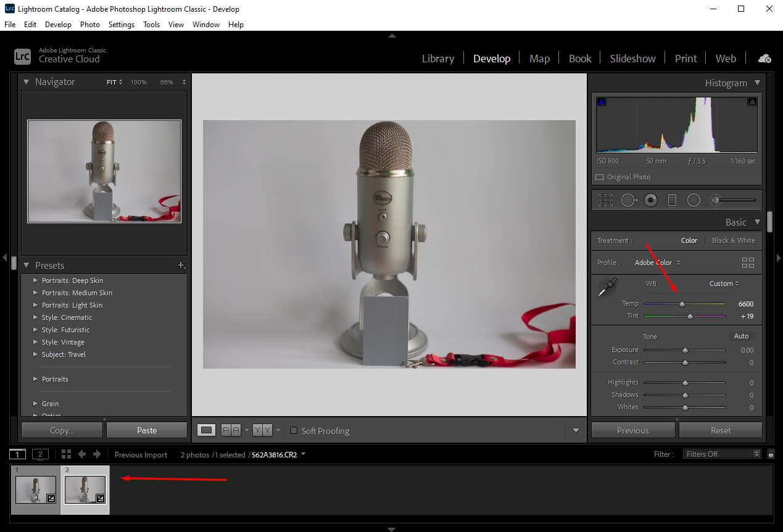The width and height of the screenshot is (783, 532).
Task: Click the develop adjustments badge on thumbnail 2
Action: point(100,498)
